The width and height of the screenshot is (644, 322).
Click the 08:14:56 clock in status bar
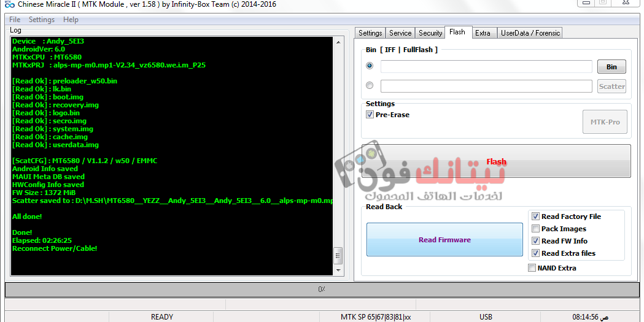coord(590,316)
